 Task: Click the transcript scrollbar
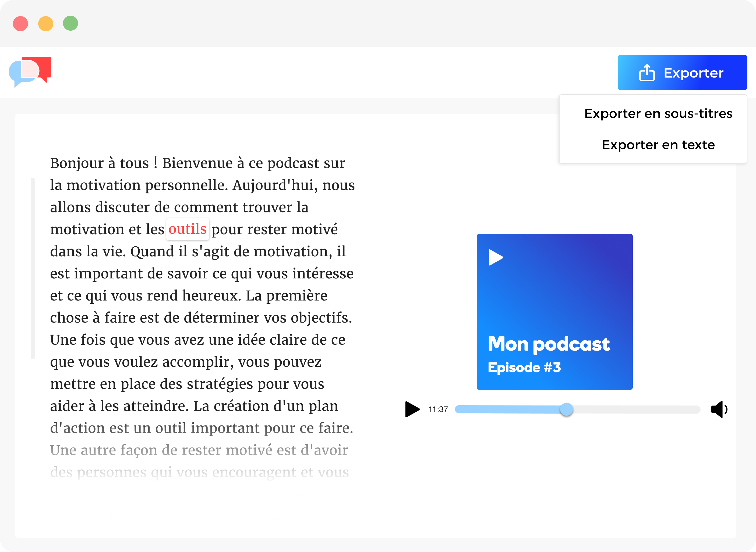(33, 268)
